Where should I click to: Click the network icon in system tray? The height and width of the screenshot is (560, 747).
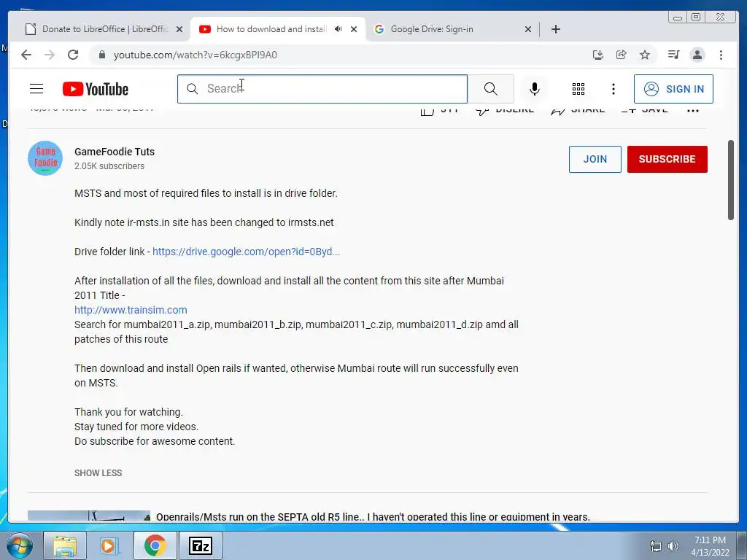coord(656,546)
